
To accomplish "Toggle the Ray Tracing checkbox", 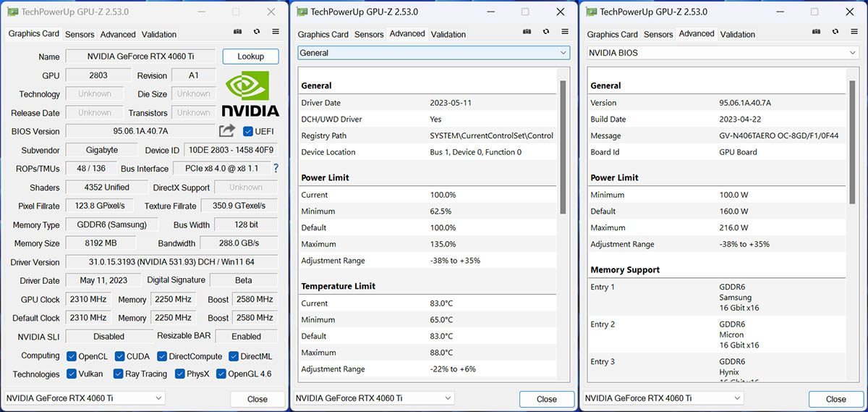I will click(x=118, y=374).
